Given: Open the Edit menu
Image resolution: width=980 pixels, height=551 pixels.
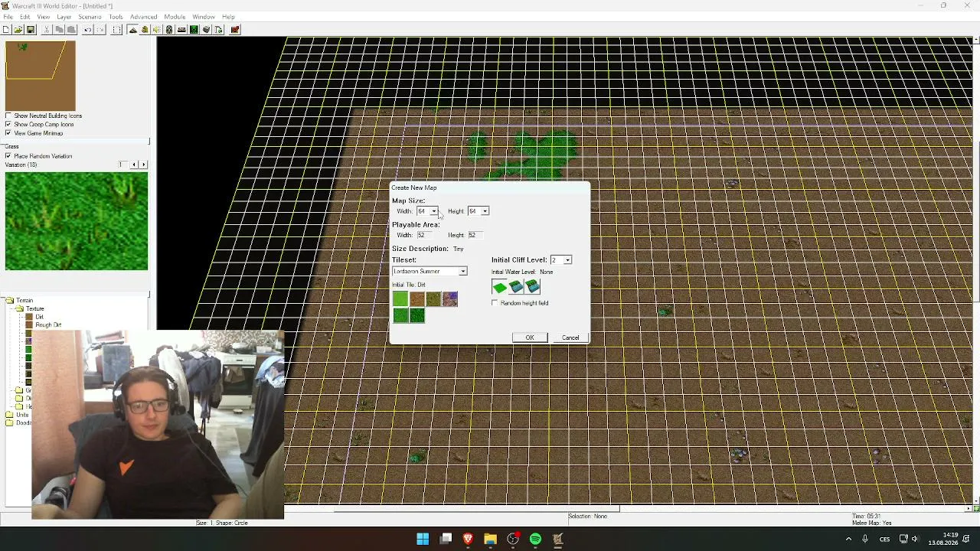Looking at the screenshot, I should (x=25, y=17).
